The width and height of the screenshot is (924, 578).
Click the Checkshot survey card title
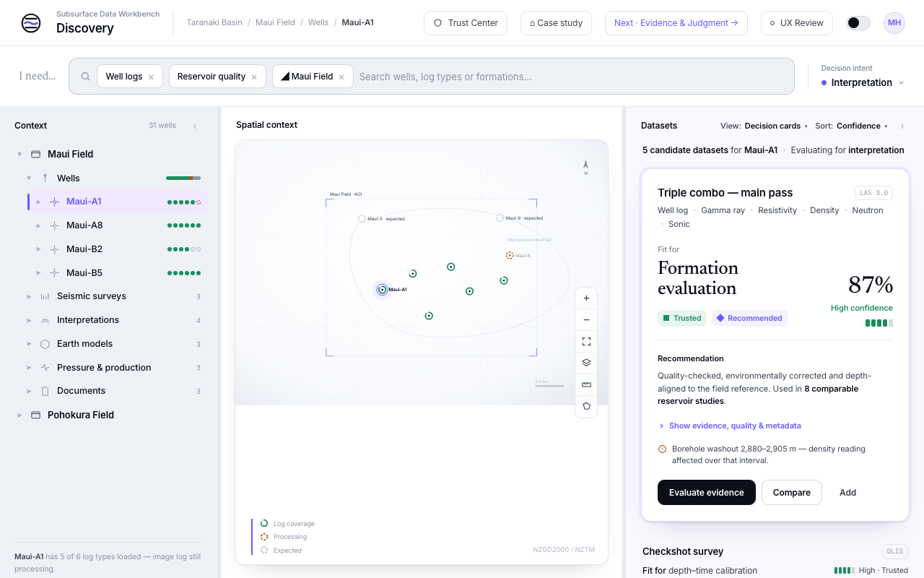coord(683,551)
